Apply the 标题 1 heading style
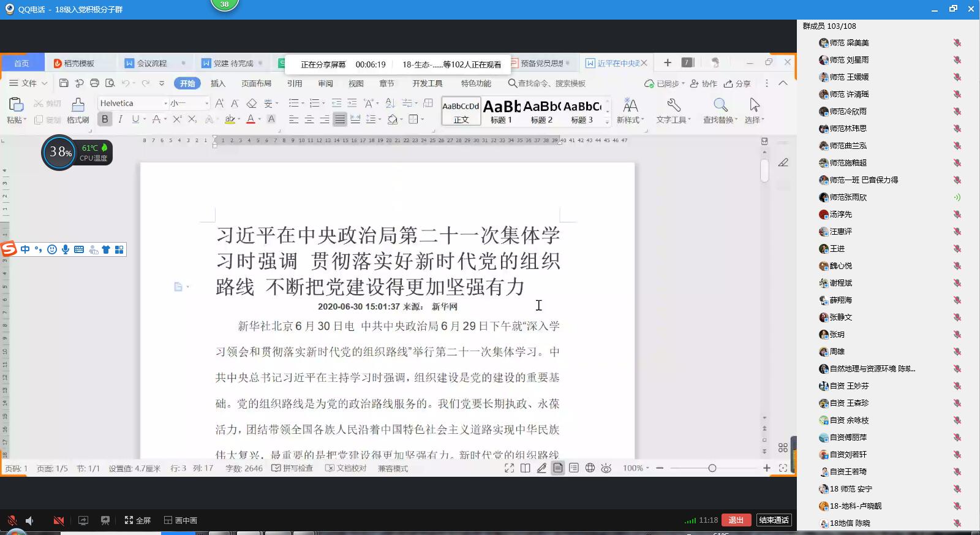Viewport: 980px width, 535px height. (502, 112)
